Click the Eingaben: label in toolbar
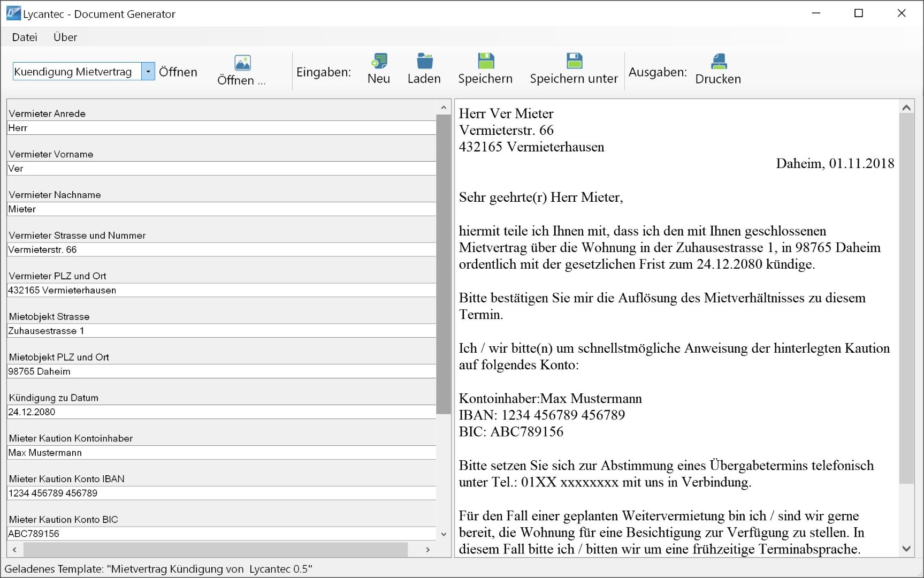 (324, 72)
